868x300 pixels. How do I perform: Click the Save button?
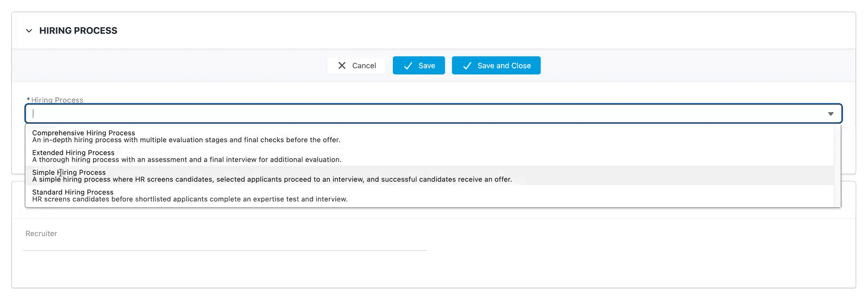click(419, 66)
